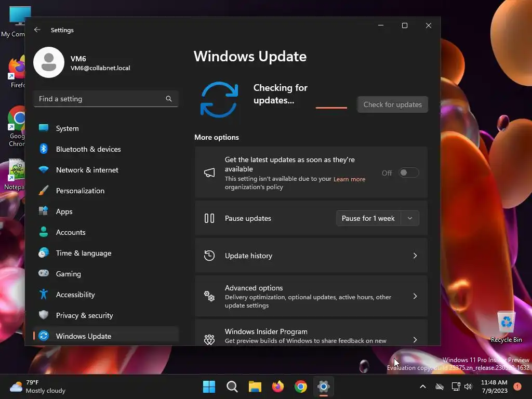This screenshot has width=532, height=399.
Task: Expand Windows Insider Program chevron
Action: click(415, 340)
